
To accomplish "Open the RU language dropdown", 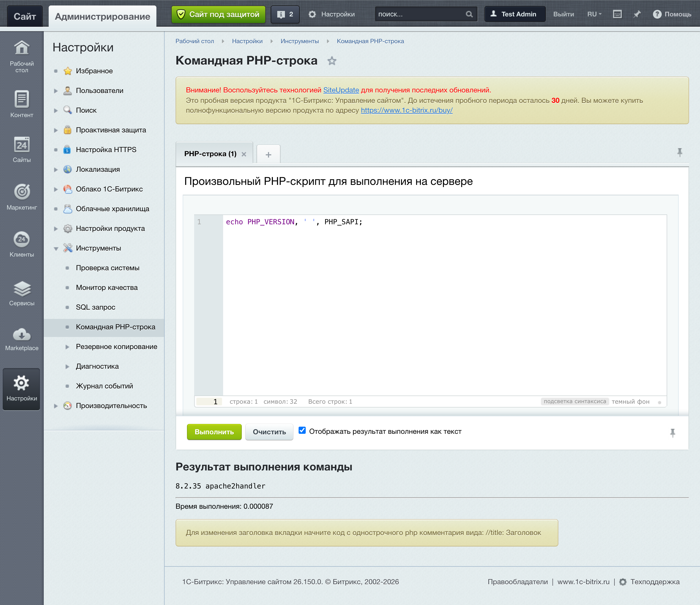I will 594,14.
